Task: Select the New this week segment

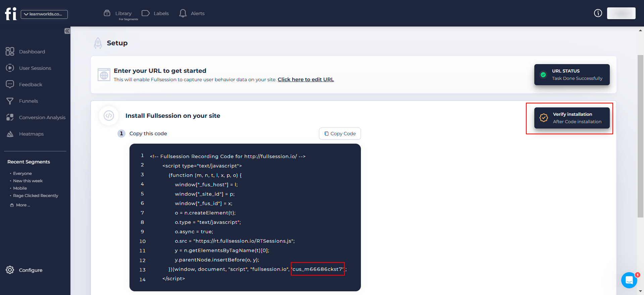Action: pyautogui.click(x=28, y=181)
